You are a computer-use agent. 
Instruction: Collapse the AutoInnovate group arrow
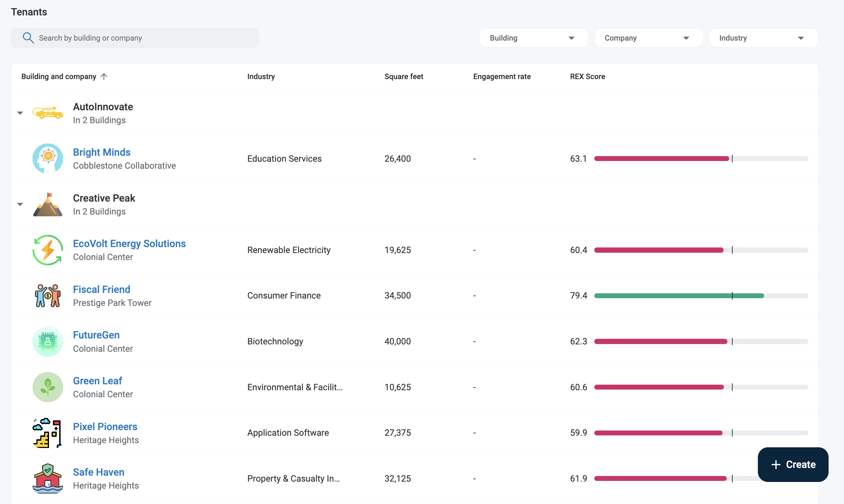20,113
